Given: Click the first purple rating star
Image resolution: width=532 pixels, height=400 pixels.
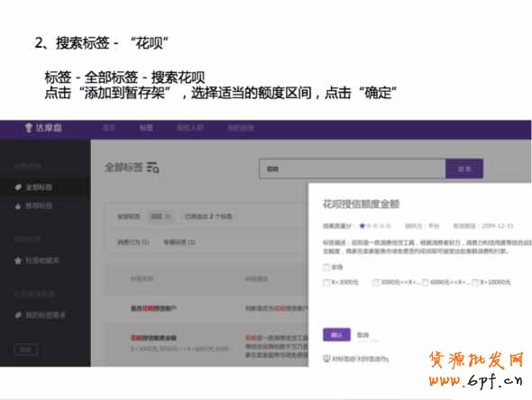Looking at the screenshot, I should coord(362,226).
